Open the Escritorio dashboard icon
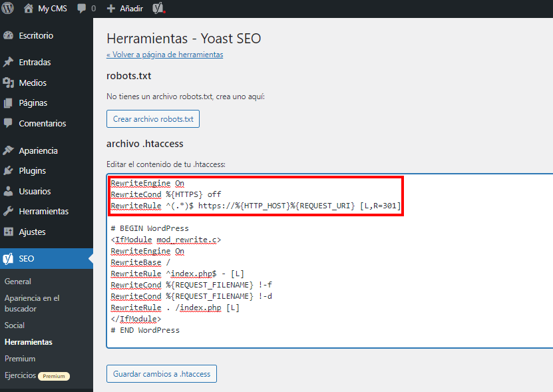 pyautogui.click(x=9, y=36)
